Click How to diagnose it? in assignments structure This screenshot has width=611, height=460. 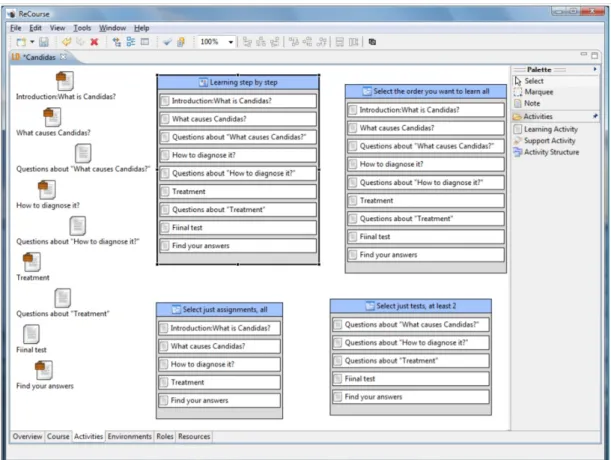[219, 364]
